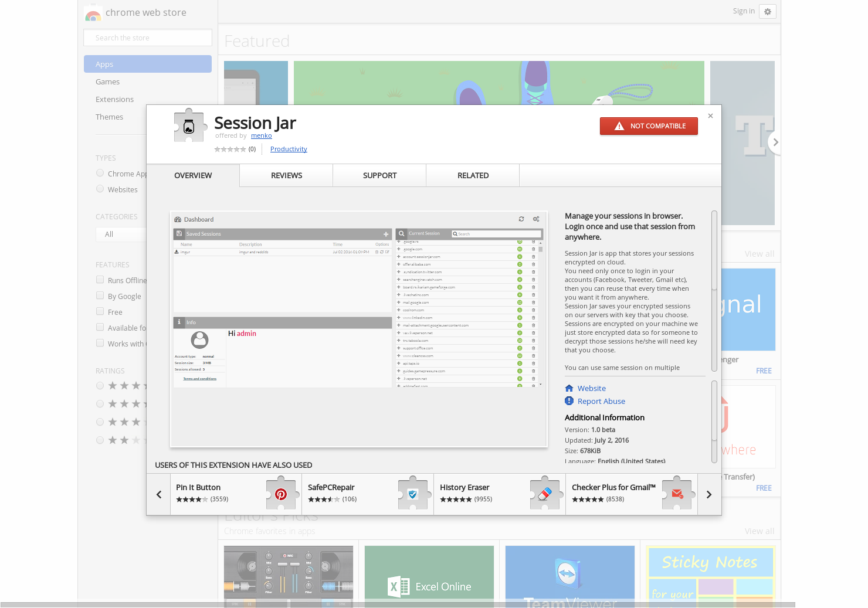
Task: Select the top star rating radio button
Action: [x=100, y=385]
